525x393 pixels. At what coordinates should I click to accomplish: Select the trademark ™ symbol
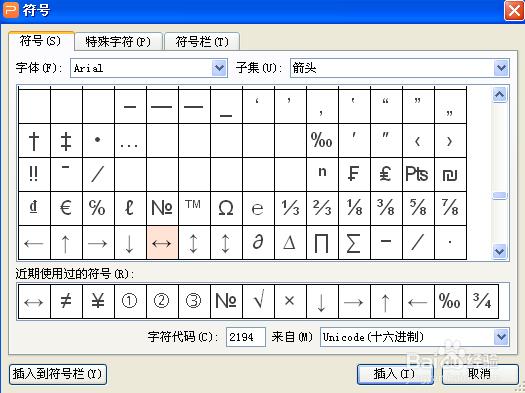click(x=194, y=208)
